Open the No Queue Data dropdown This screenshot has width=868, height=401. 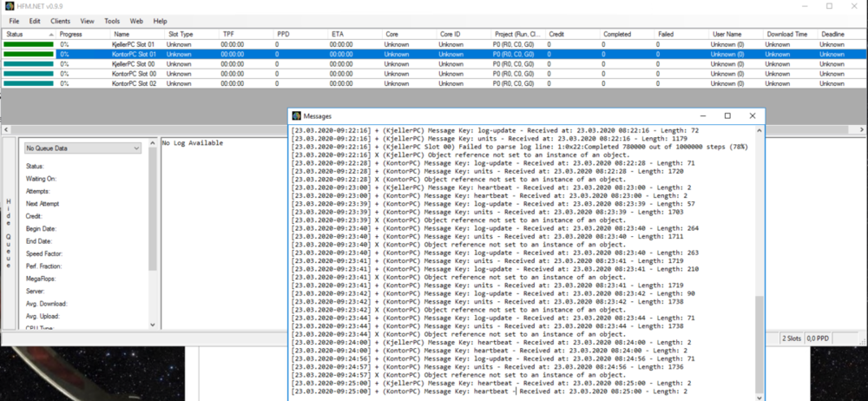(x=82, y=148)
